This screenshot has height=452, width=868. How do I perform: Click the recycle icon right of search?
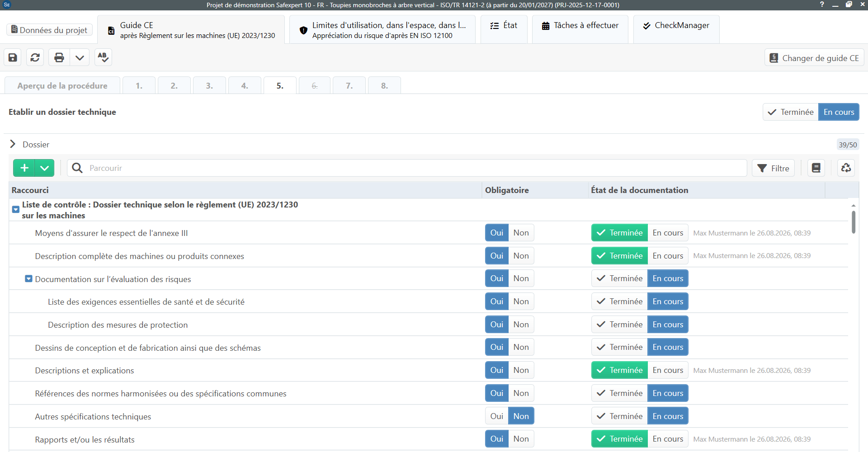(846, 168)
